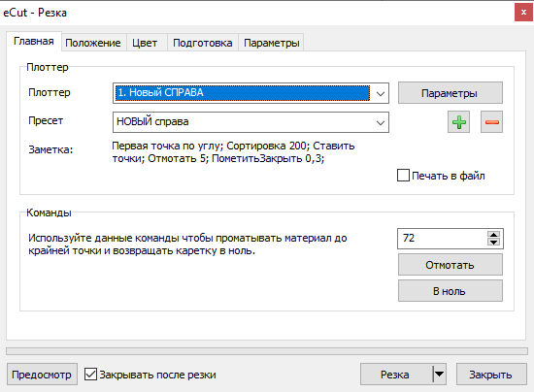Select the Параметры tab
Image resolution: width=534 pixels, height=392 pixels.
[272, 43]
